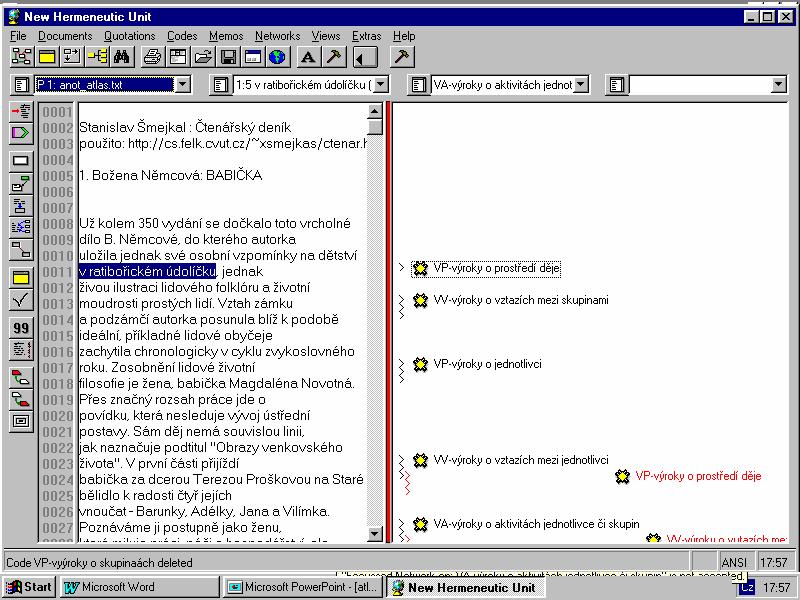Click document scrollbar up arrow
Screen dimensions: 800x600
tap(374, 111)
